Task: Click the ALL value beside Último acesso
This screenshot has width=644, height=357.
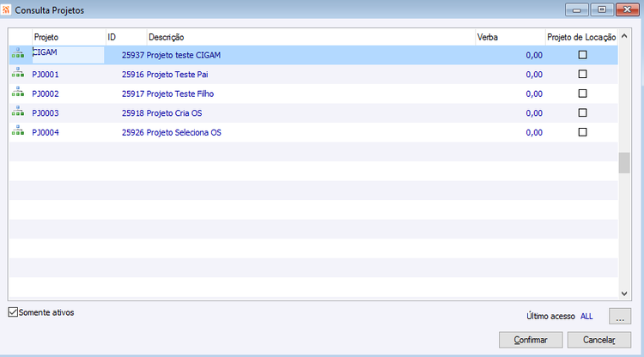Action: tap(586, 317)
